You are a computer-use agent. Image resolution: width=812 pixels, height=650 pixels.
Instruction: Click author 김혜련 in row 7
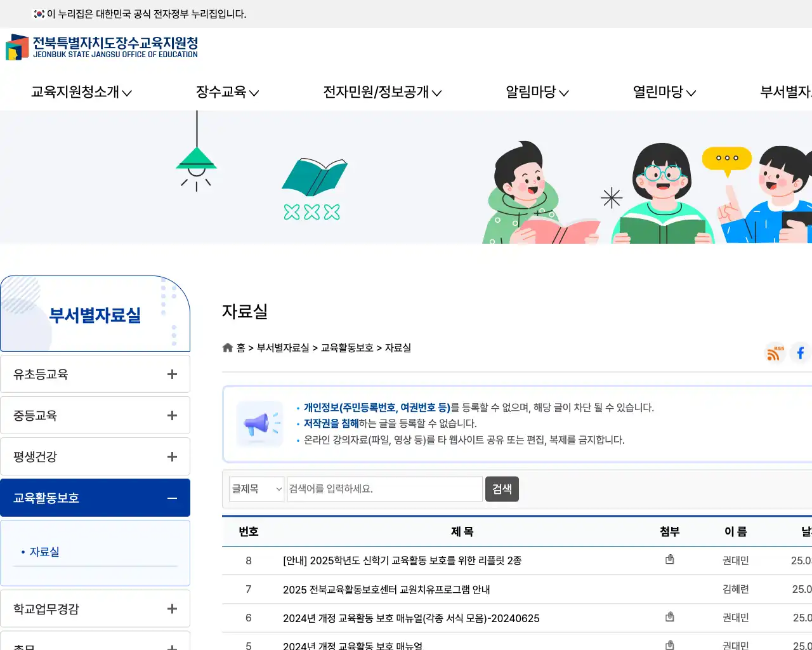click(x=736, y=589)
